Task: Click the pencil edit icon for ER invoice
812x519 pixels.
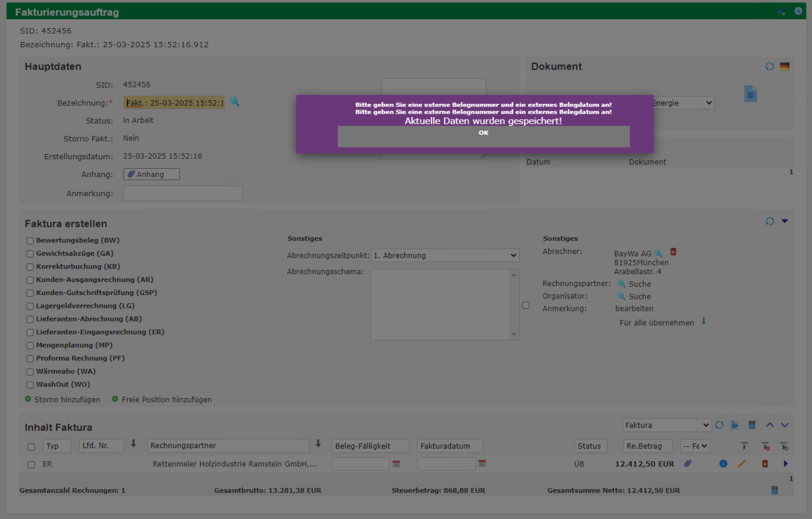Action: tap(741, 463)
